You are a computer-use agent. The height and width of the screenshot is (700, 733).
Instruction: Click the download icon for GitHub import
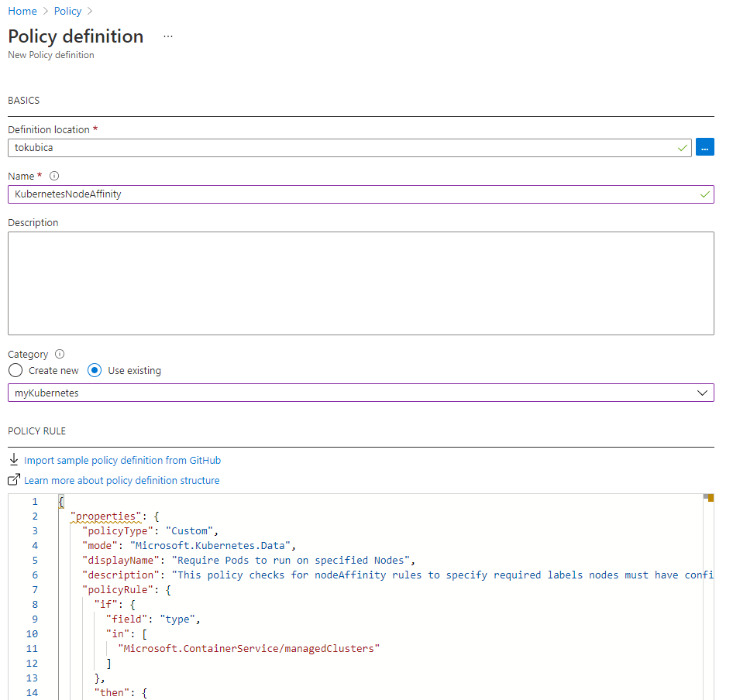(x=14, y=460)
